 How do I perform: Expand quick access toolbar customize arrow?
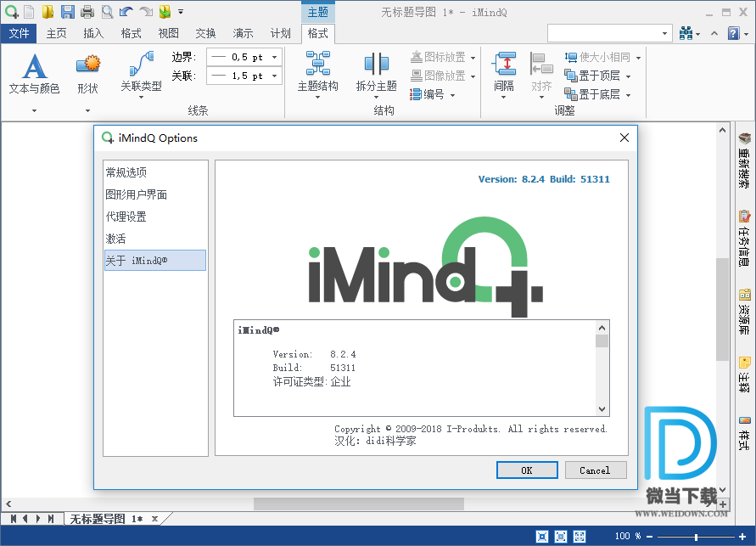point(181,11)
